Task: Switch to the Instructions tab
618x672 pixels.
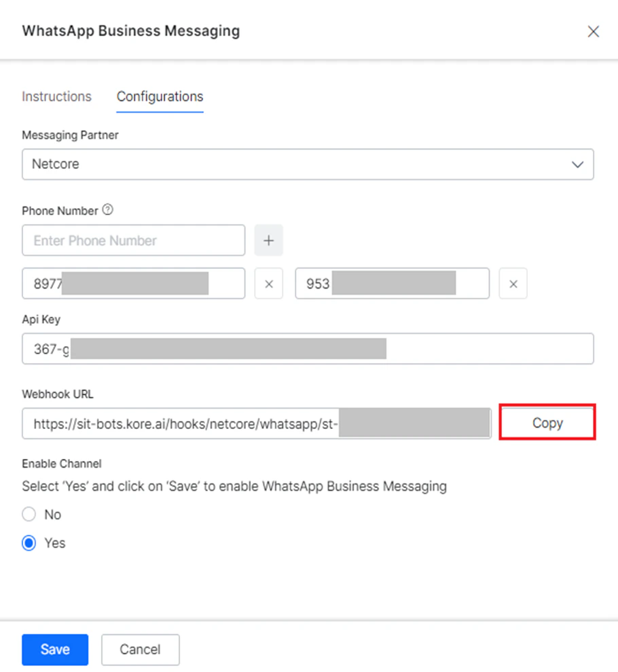Action: point(56,96)
